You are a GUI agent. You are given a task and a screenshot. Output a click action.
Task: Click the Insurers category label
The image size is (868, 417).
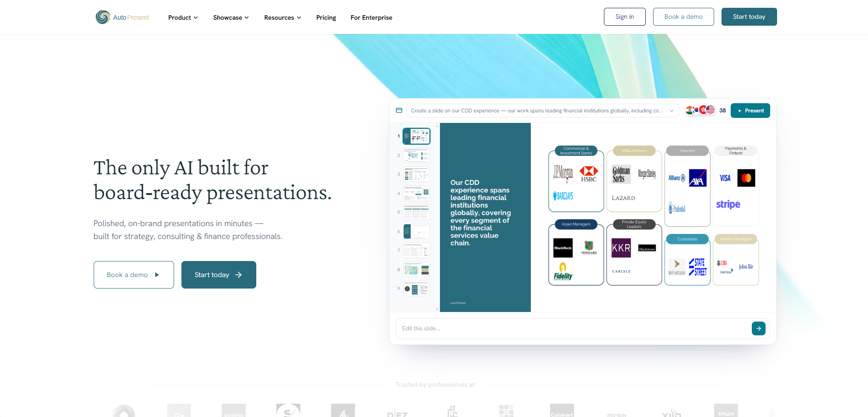(x=688, y=150)
